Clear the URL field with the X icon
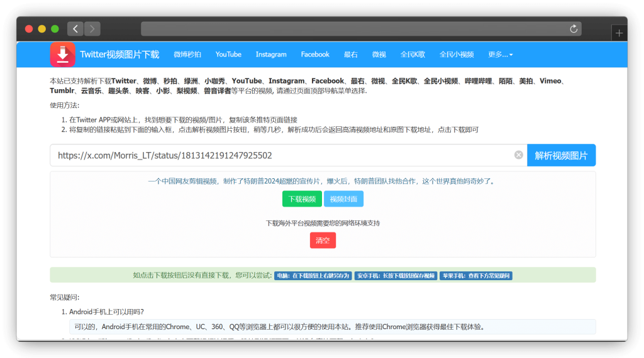 518,155
